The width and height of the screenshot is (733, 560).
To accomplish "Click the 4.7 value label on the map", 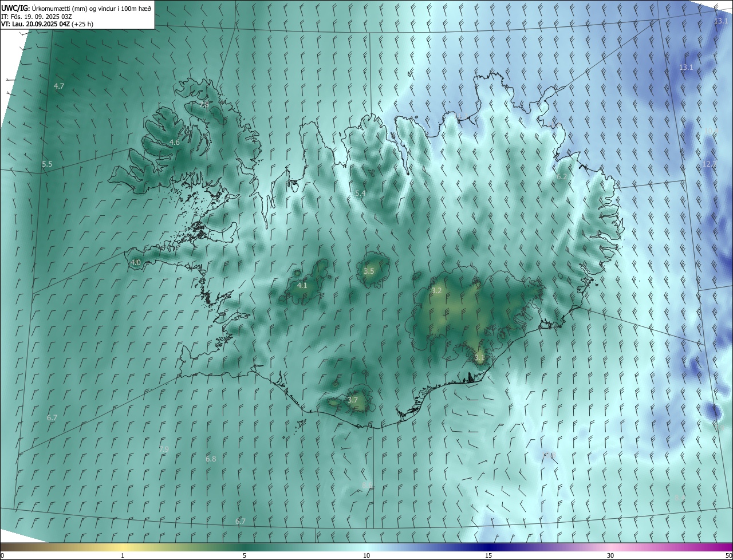I will 59,86.
